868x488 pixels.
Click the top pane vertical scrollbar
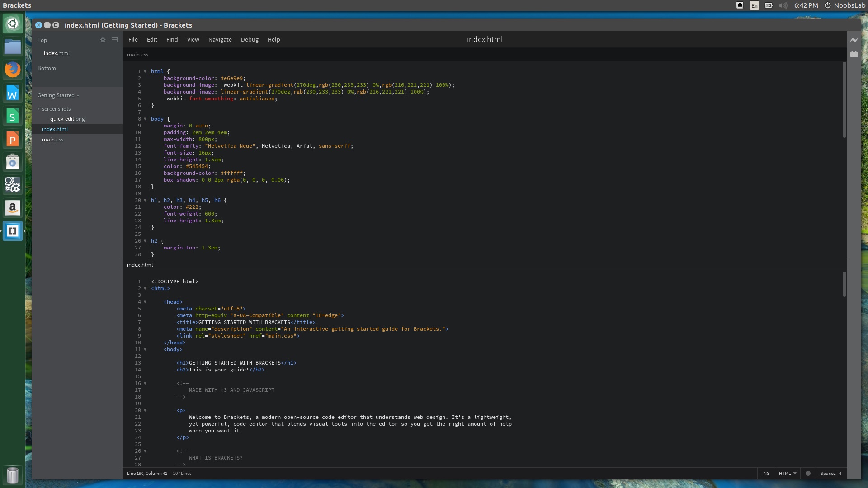844,100
